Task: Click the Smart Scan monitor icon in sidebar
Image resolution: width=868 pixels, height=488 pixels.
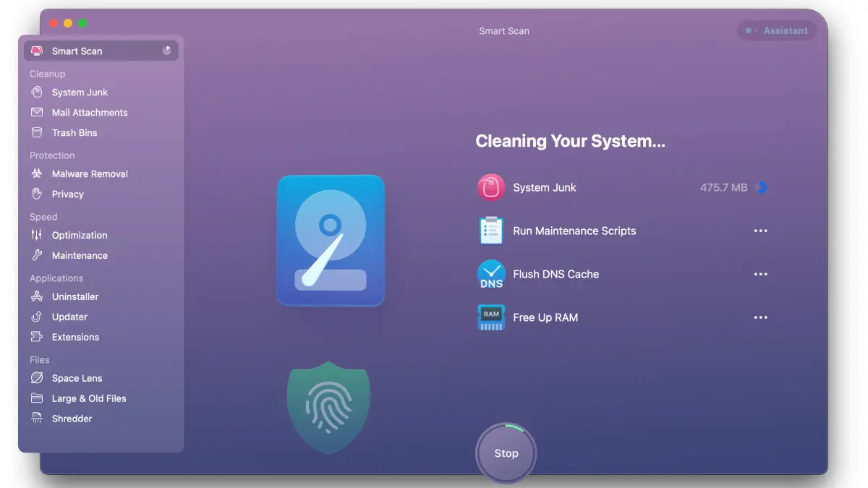Action: pyautogui.click(x=37, y=51)
